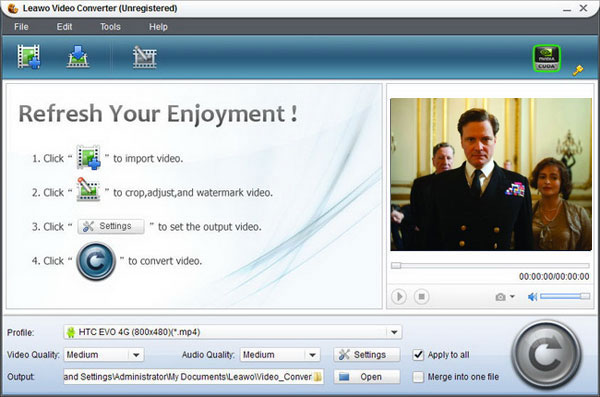Click the preview seek bar

click(x=490, y=265)
